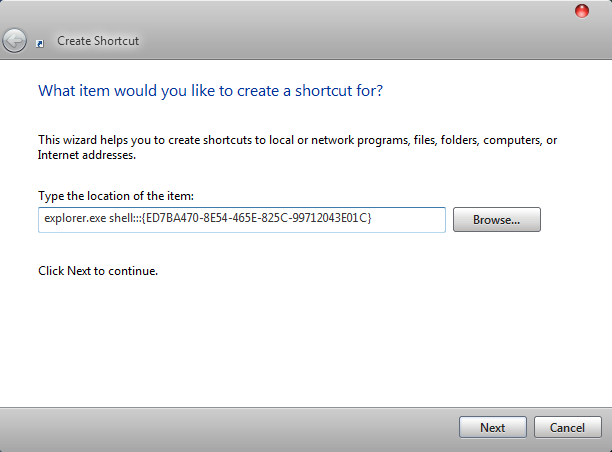The width and height of the screenshot is (612, 452).
Task: Click Next to continue the wizard
Action: 493,427
